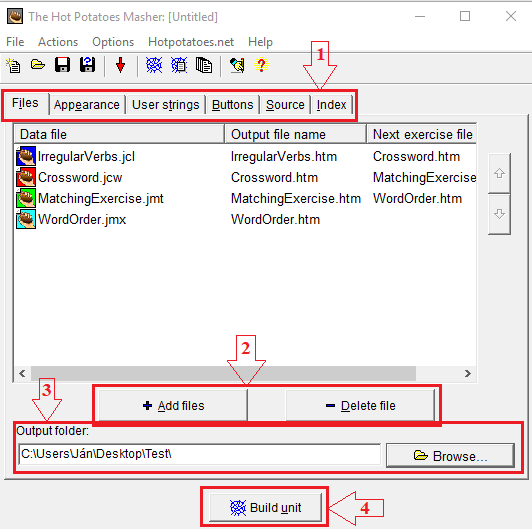Open a project with the folder icon
The height and width of the screenshot is (529, 532).
point(38,64)
